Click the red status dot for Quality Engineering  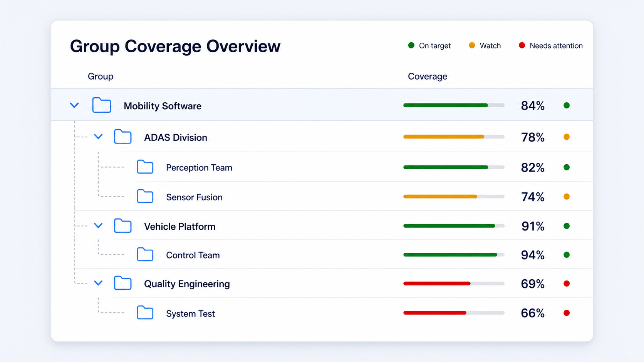tap(567, 284)
